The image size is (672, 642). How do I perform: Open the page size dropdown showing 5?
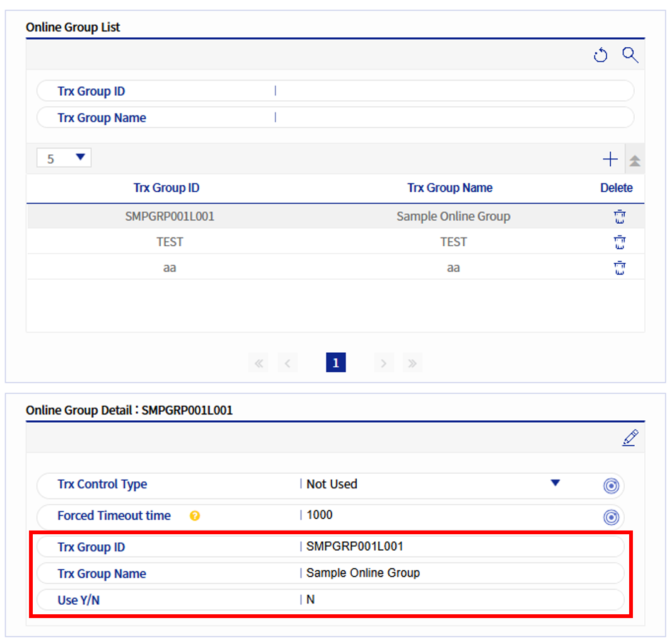click(x=64, y=158)
